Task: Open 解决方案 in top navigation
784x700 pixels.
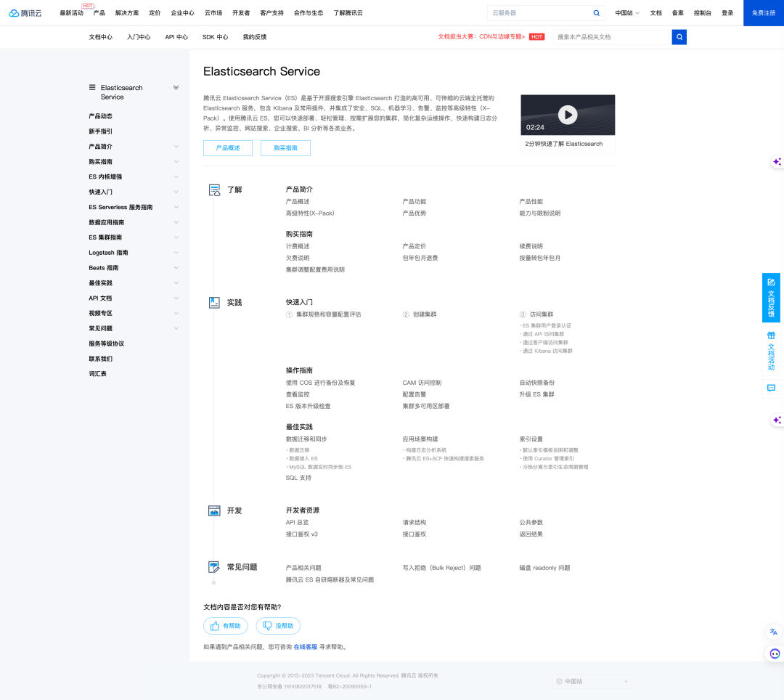Action: [127, 13]
